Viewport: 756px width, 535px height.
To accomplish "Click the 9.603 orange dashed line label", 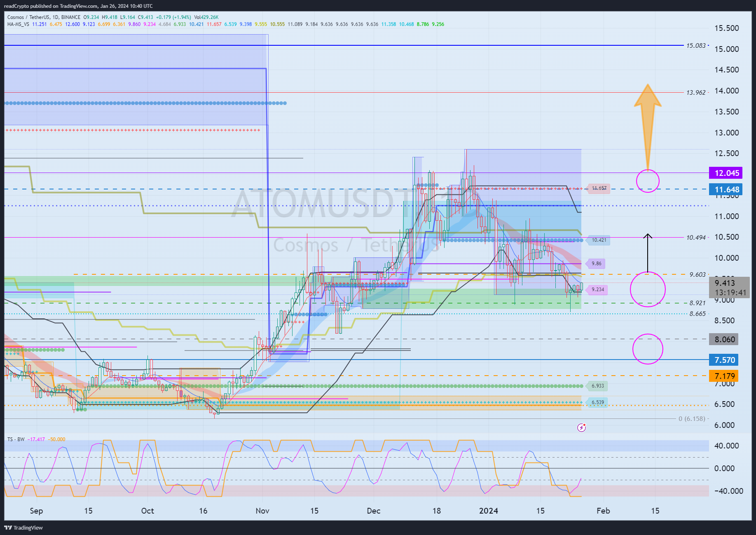I will click(697, 274).
